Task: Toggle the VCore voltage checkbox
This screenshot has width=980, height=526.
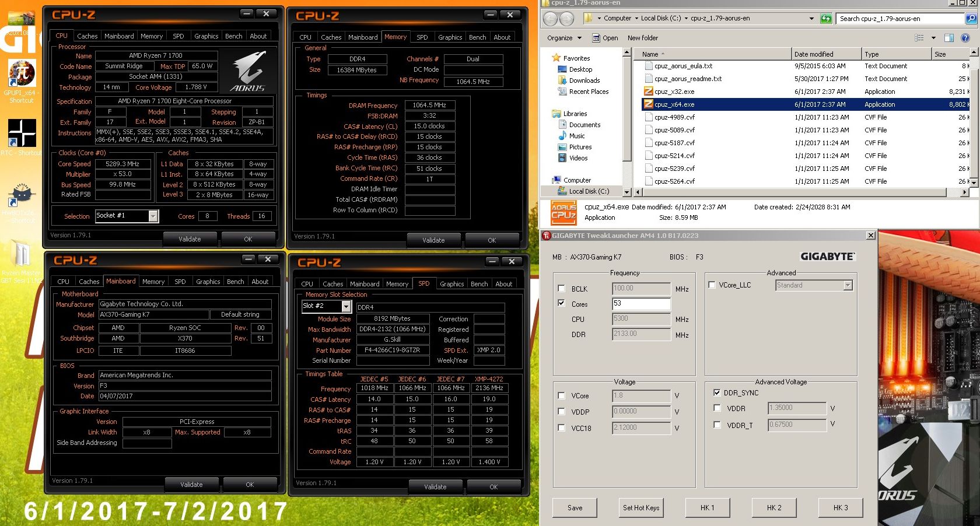Action: coord(562,395)
